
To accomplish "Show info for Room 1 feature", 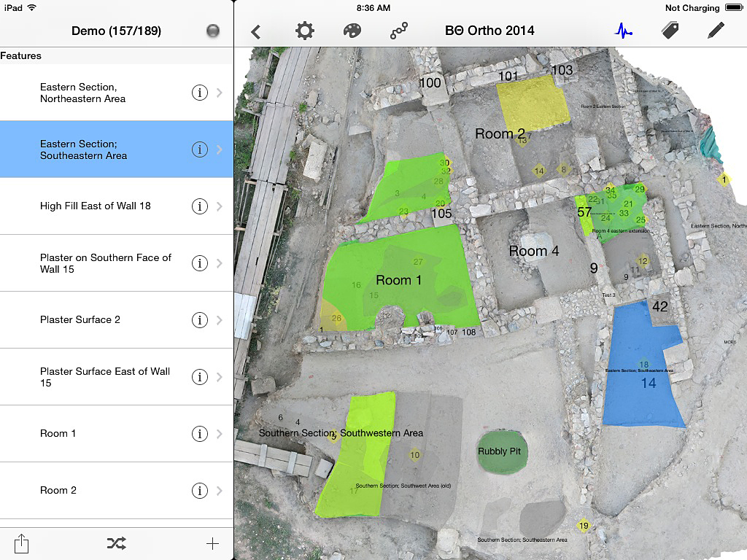I will [x=199, y=434].
